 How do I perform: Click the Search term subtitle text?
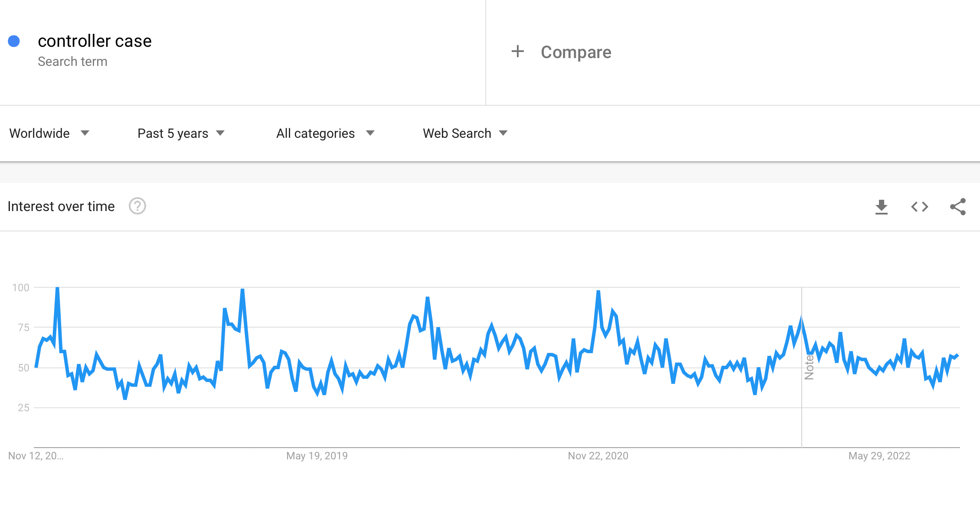coord(72,62)
